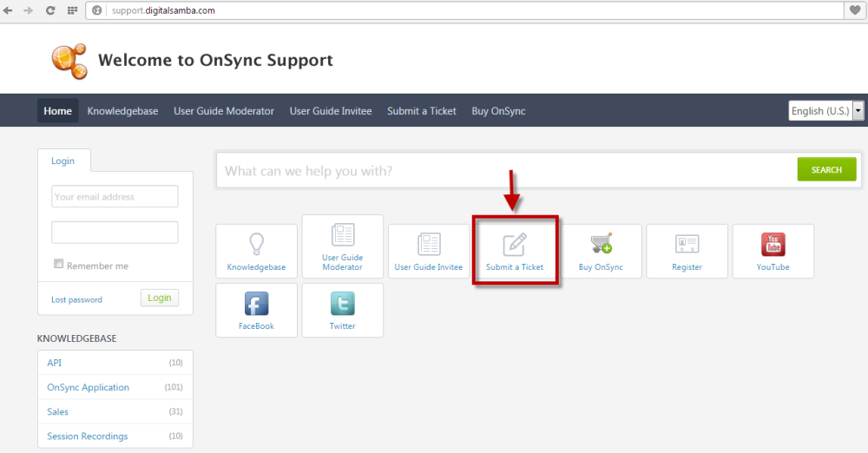This screenshot has height=453, width=868.
Task: Open the Knowledgebase lightbulb tile
Action: 256,251
